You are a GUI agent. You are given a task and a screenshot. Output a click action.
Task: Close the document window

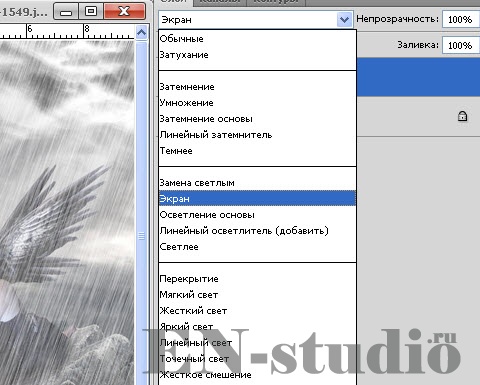(124, 12)
